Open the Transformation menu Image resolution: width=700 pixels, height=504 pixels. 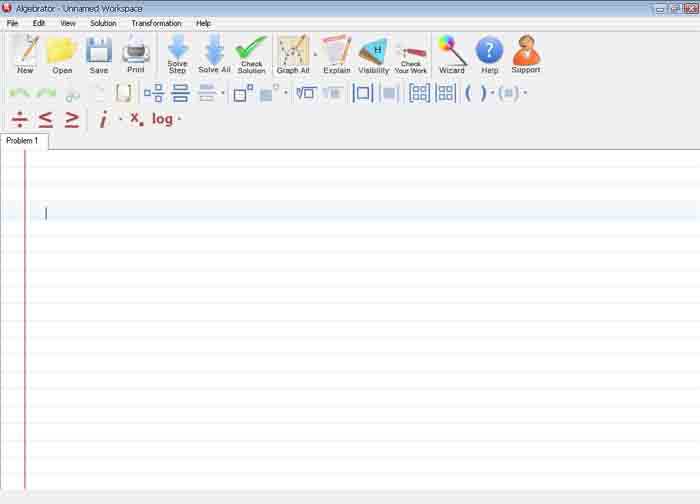coord(156,23)
